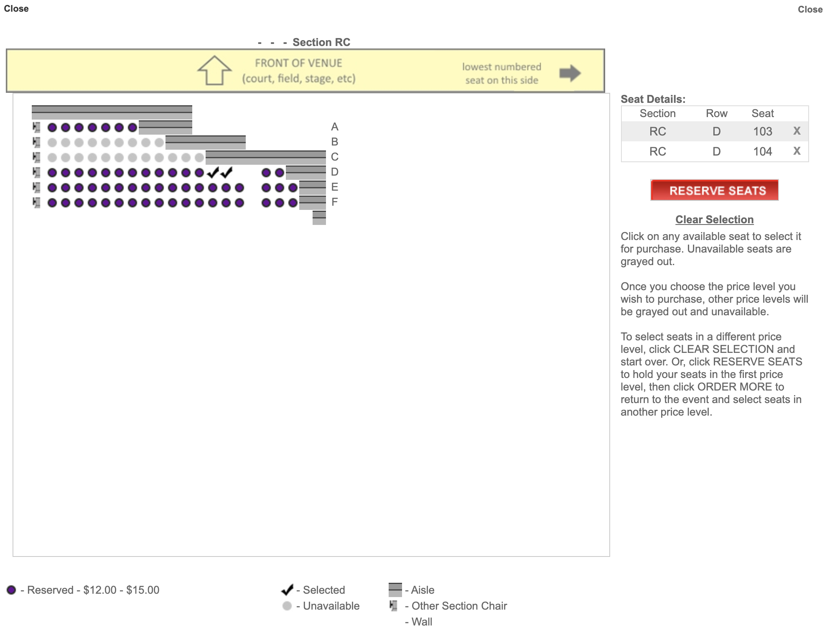Screen dimensions: 840x628
Task: Select the first purple seat in row A
Action: (x=52, y=128)
